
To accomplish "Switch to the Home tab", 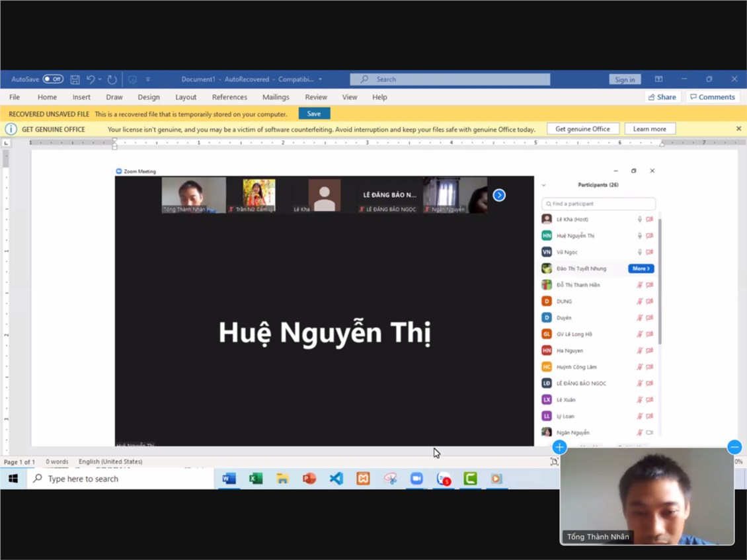I will [x=47, y=97].
